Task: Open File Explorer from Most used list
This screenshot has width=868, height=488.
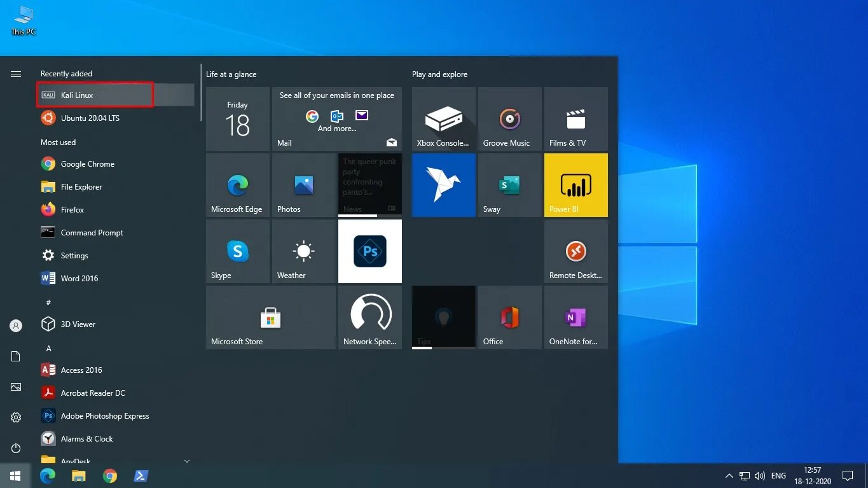Action: click(x=115, y=186)
